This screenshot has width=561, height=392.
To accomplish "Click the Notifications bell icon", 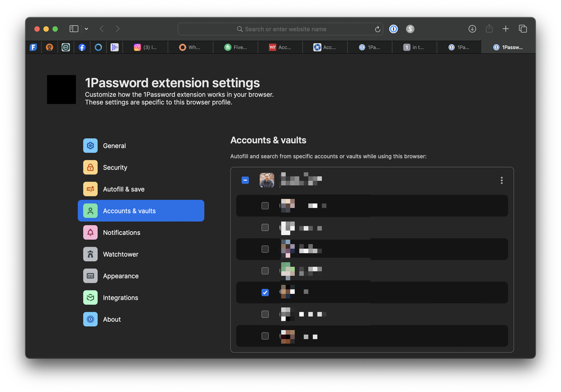I will point(90,233).
